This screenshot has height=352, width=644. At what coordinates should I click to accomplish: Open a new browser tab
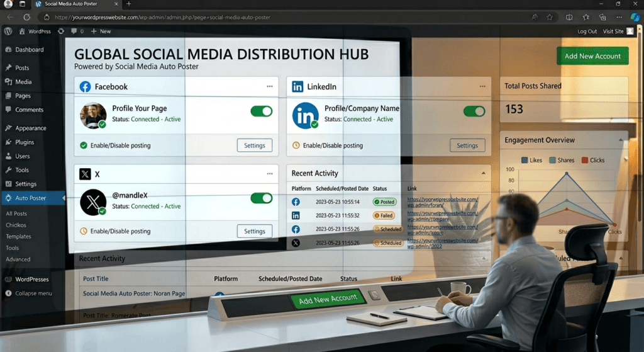tap(128, 4)
